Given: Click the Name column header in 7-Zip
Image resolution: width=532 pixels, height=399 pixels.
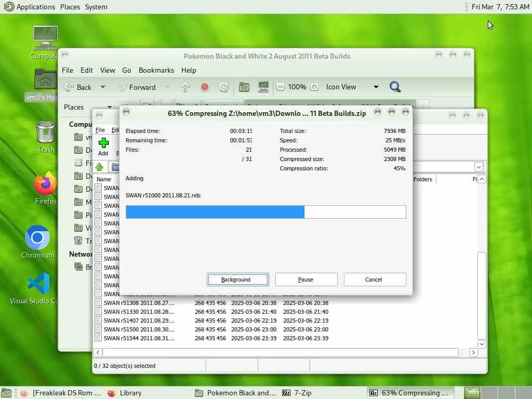Looking at the screenshot, I should [x=104, y=179].
